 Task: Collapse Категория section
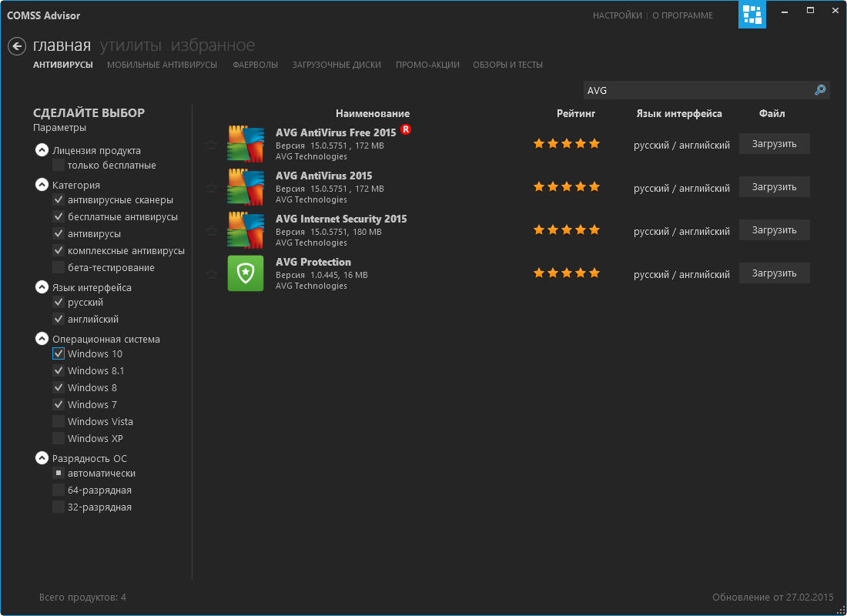tap(42, 184)
